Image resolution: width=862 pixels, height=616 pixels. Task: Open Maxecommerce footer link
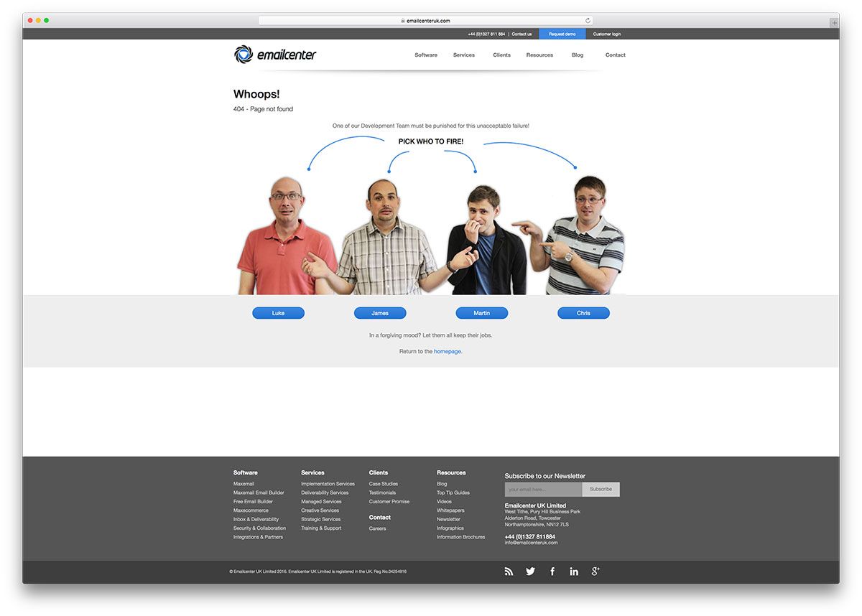click(251, 510)
